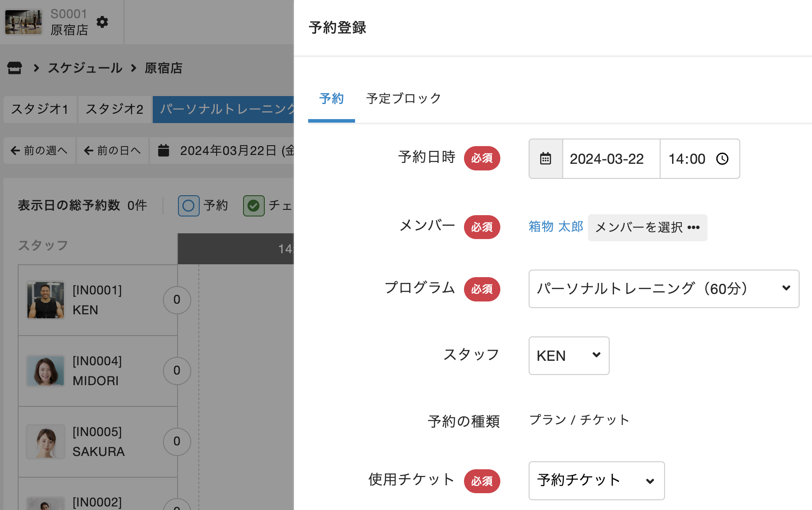This screenshot has height=510, width=812.
Task: Click MIDORI's reservation count circle
Action: pos(177,371)
